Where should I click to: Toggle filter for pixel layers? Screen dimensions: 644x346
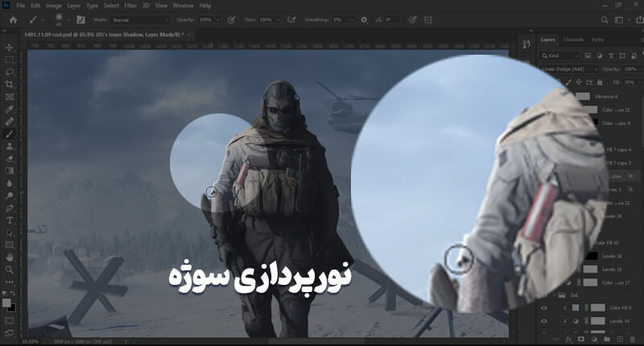[x=588, y=56]
